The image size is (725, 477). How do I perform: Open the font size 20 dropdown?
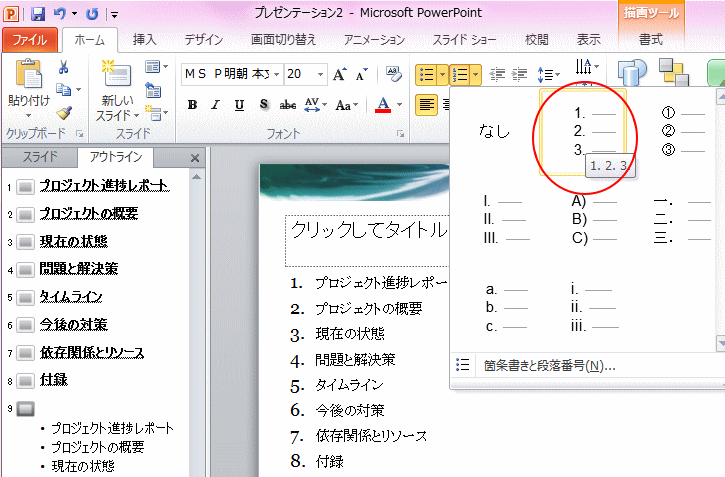tap(320, 74)
